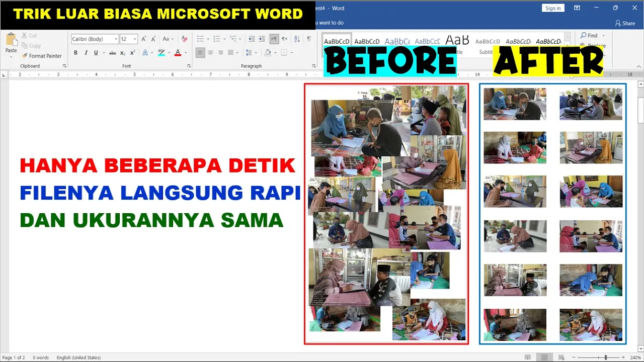The image size is (644, 362).
Task: Toggle left-to-right text direction
Action: [x=274, y=39]
